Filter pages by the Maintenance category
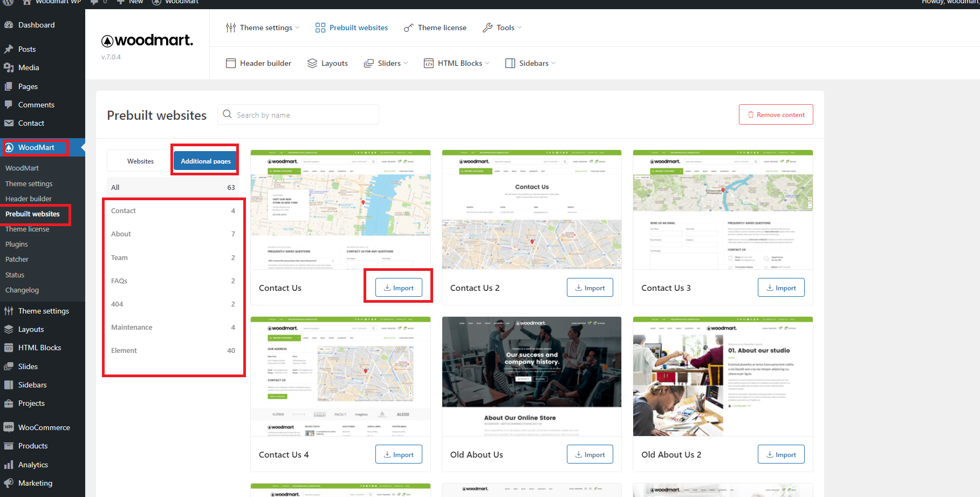 [x=173, y=327]
